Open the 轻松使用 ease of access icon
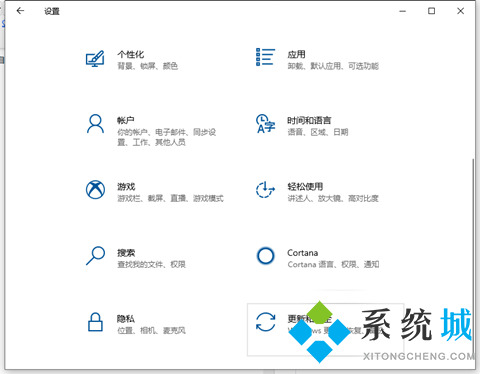The width and height of the screenshot is (480, 374). tap(265, 189)
